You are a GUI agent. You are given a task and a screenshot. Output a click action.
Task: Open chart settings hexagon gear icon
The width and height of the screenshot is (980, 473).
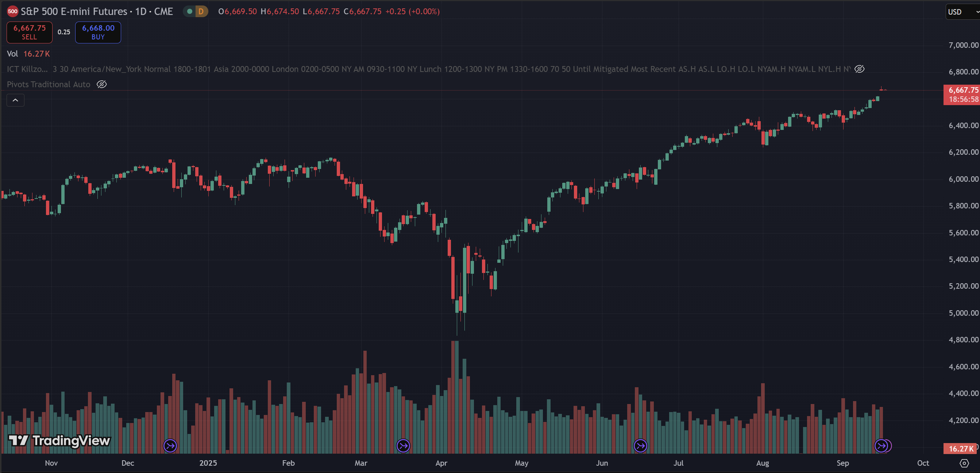coord(964,463)
